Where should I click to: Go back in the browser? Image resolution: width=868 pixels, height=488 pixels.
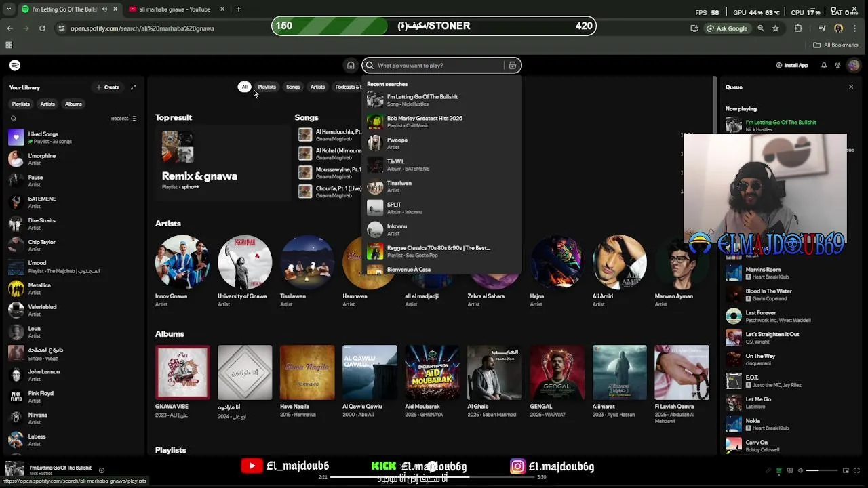click(x=9, y=28)
